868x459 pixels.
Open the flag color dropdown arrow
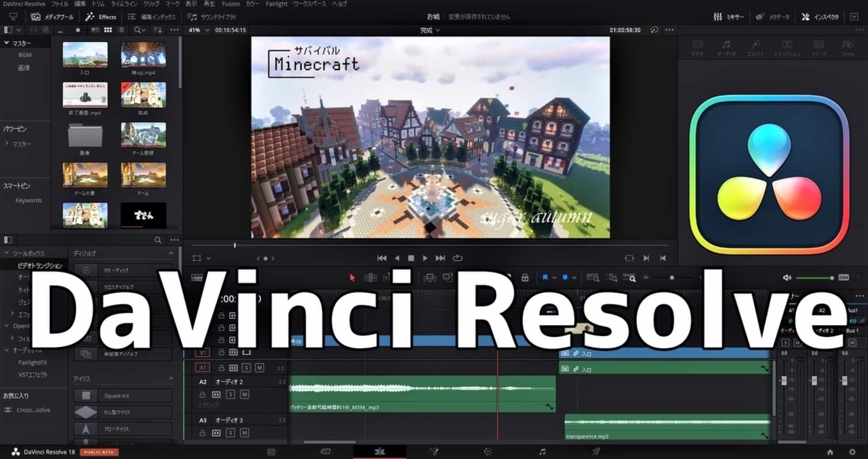(554, 278)
